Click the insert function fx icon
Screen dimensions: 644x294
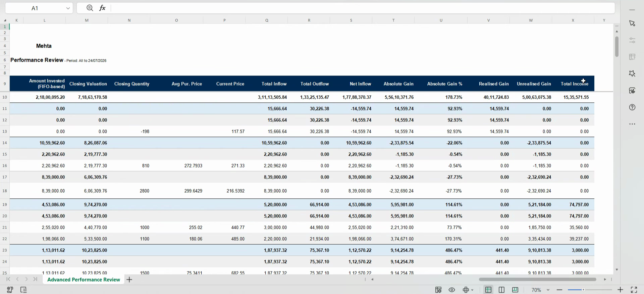pyautogui.click(x=102, y=8)
